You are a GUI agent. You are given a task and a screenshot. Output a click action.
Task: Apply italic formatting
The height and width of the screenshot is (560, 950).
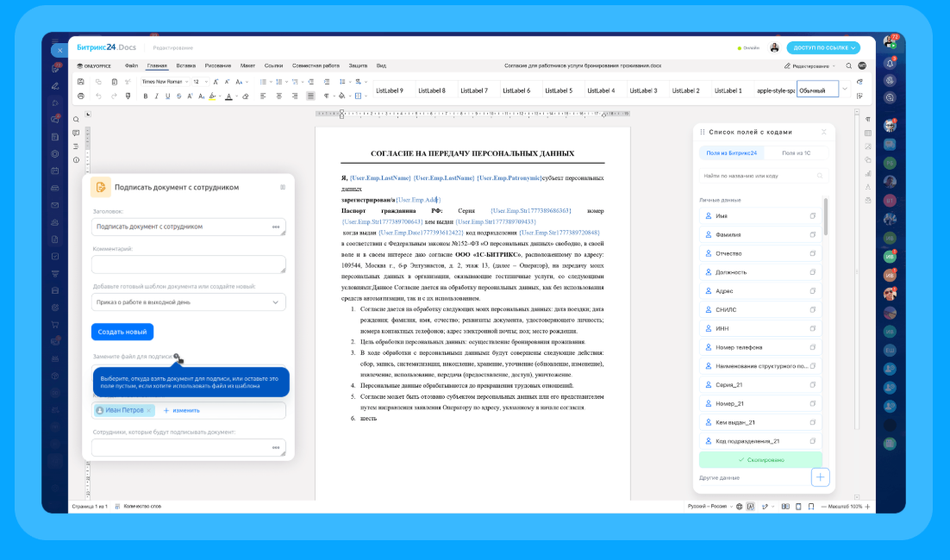[x=156, y=96]
